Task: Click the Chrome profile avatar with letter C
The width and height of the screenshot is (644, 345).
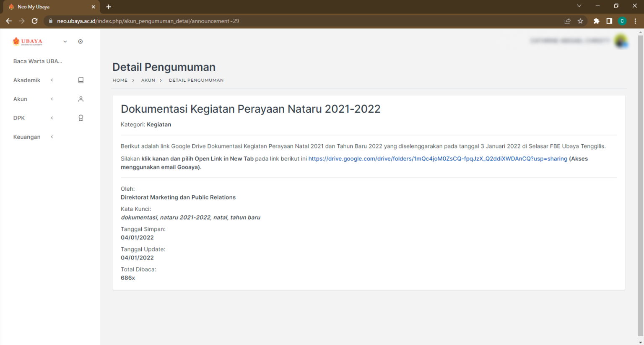Action: (x=622, y=21)
